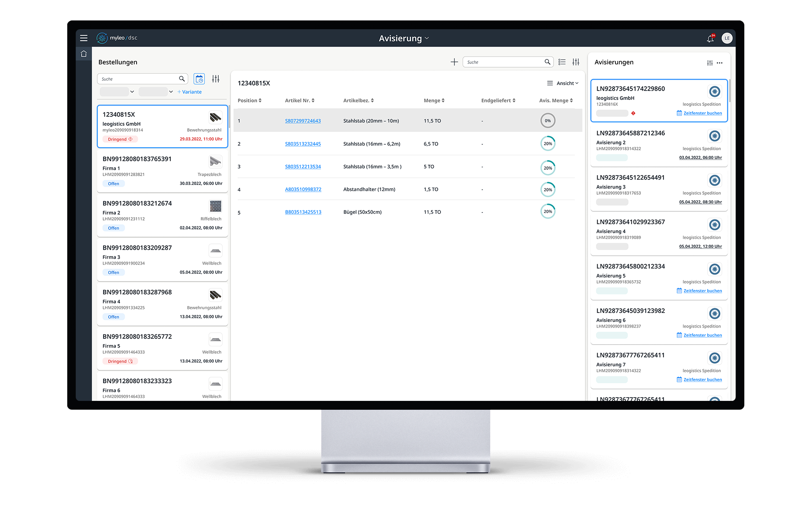Toggle the calendar filter in Bestellungen
The image size is (812, 508).
coord(199,79)
